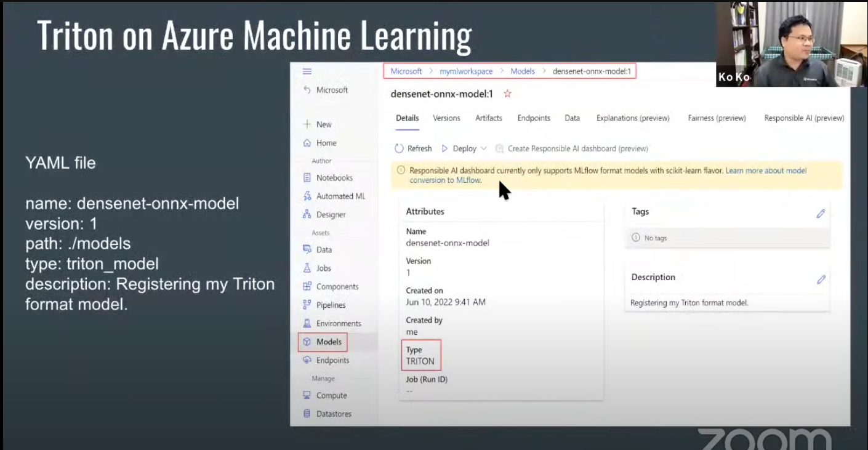
Task: Click the Datastores cylinder icon
Action: [x=307, y=414]
